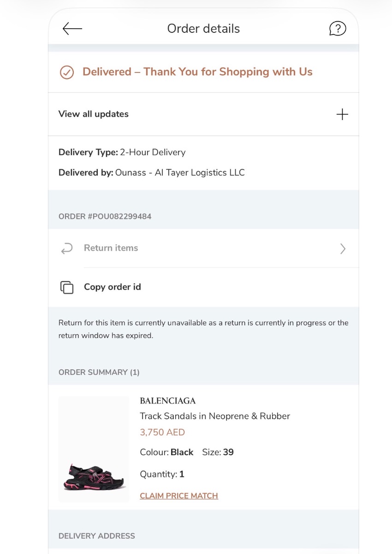Click CLAIM PRICE MATCH link

click(x=179, y=496)
